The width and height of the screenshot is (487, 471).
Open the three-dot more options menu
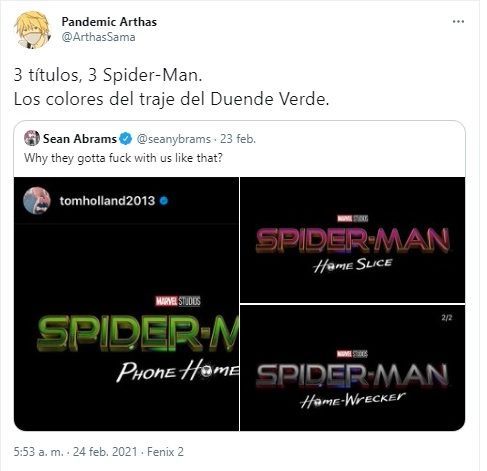pos(458,22)
